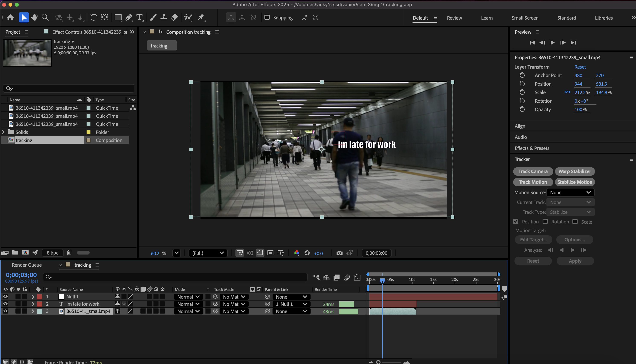This screenshot has height=364, width=636.
Task: Open the Render Queue tab
Action: pos(27,265)
